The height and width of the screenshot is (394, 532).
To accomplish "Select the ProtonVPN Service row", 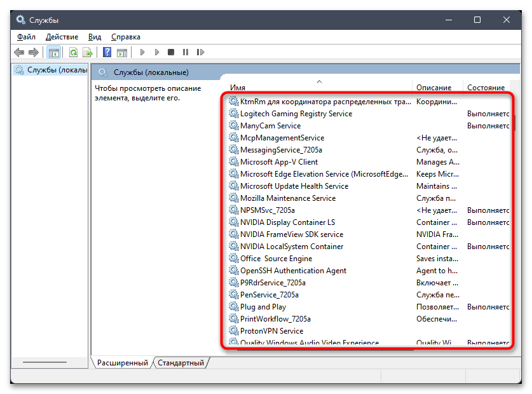I will [x=271, y=331].
